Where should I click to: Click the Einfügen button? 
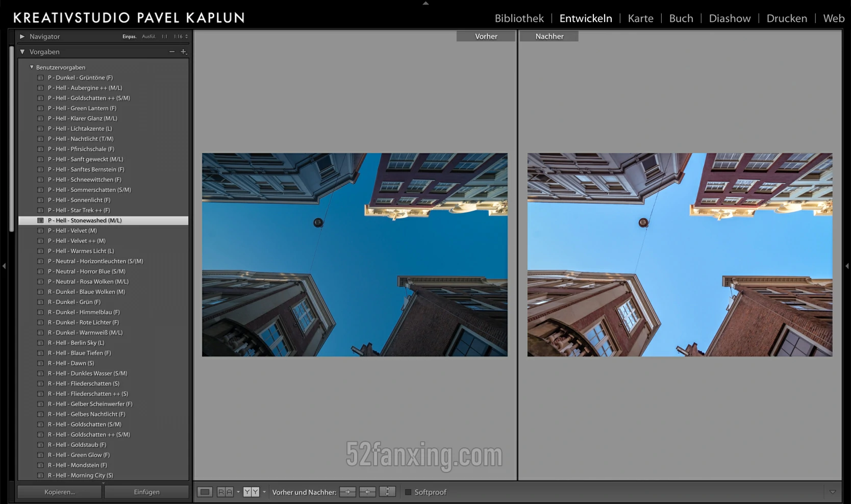(147, 492)
